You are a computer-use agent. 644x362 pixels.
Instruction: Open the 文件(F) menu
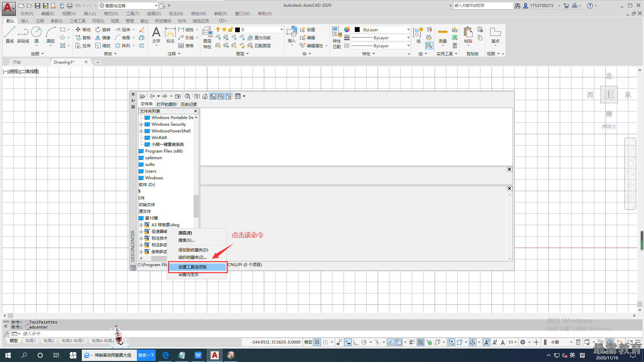27,14
